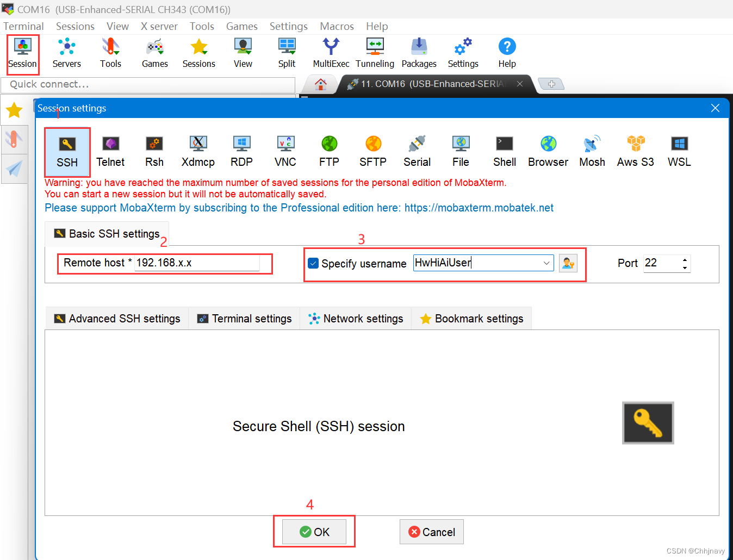Open the X server menu
The width and height of the screenshot is (733, 560).
click(159, 26)
